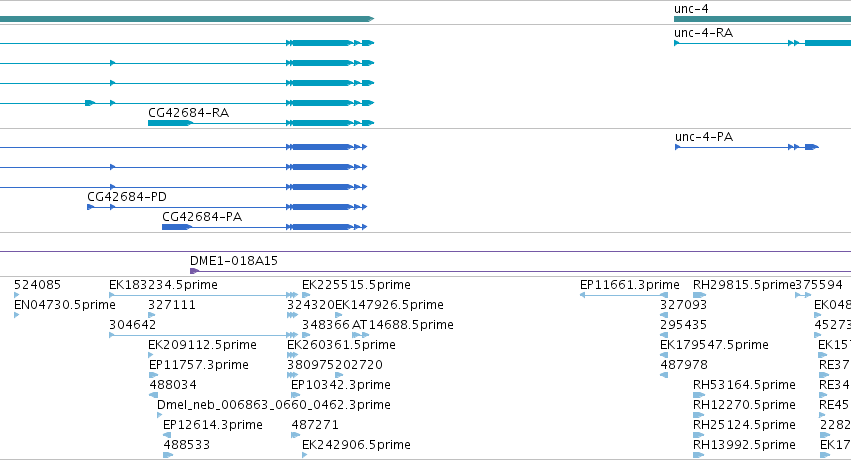Click Dmel_neb_006863_0660_0462.3prime label
Viewport: 851px width, 460px height.
(x=274, y=405)
